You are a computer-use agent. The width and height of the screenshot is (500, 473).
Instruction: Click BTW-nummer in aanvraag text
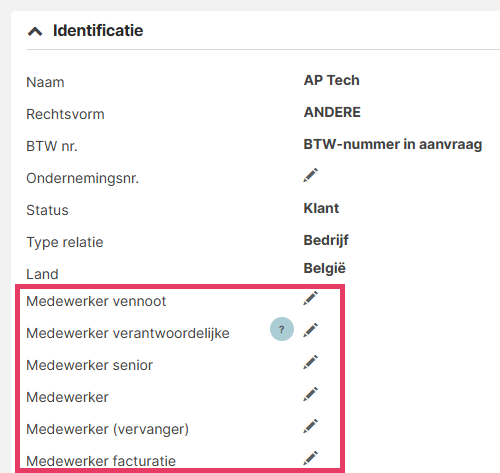pos(393,145)
